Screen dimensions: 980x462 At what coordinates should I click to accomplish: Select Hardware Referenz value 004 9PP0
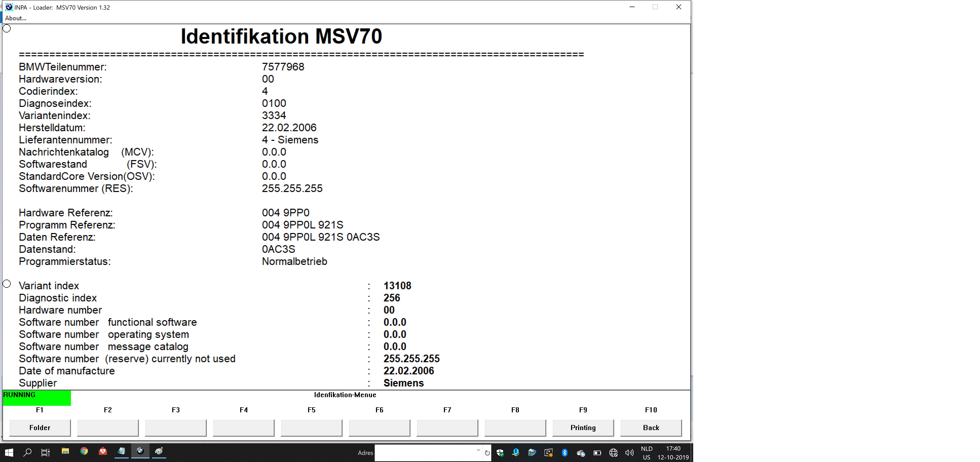[286, 213]
